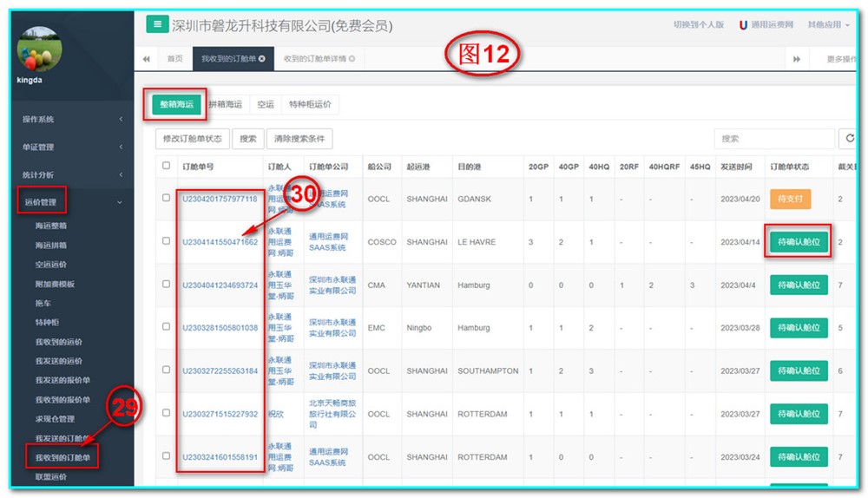Viewport: 868px width, 498px height.
Task: Open order U2303241601558191
Action: click(220, 457)
